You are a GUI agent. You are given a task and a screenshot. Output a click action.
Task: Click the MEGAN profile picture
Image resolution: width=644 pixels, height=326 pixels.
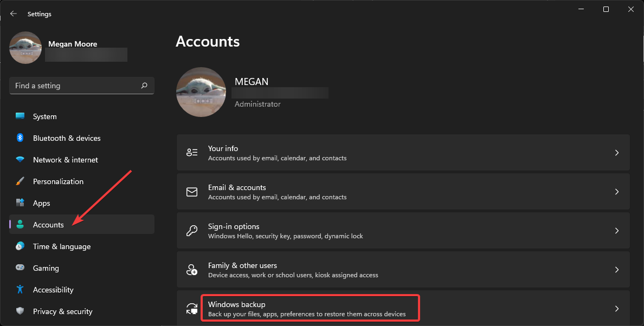pos(201,92)
